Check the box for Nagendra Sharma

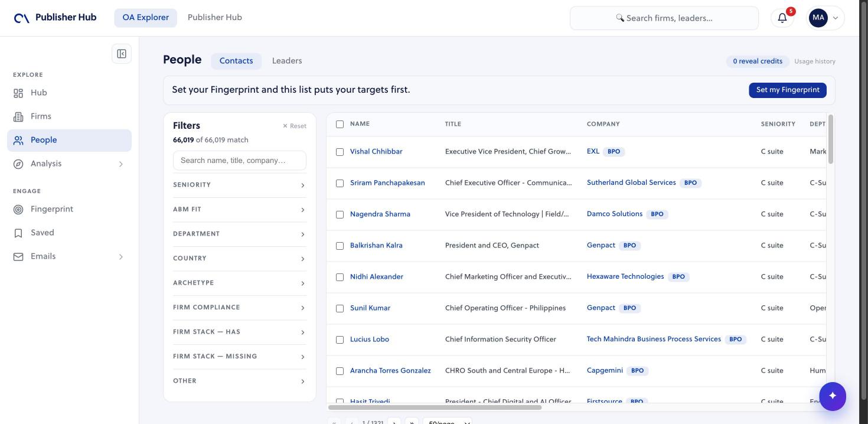coord(340,214)
